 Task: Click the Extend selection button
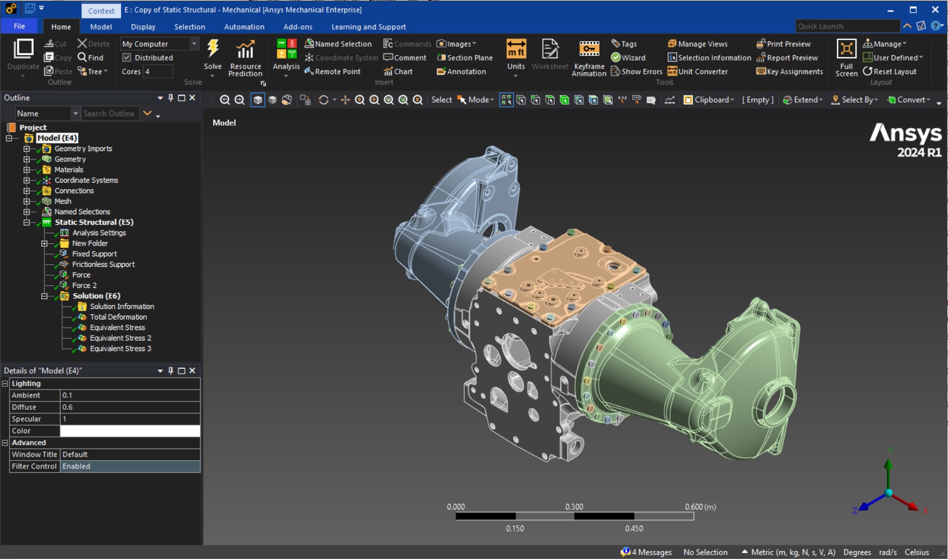coord(803,99)
